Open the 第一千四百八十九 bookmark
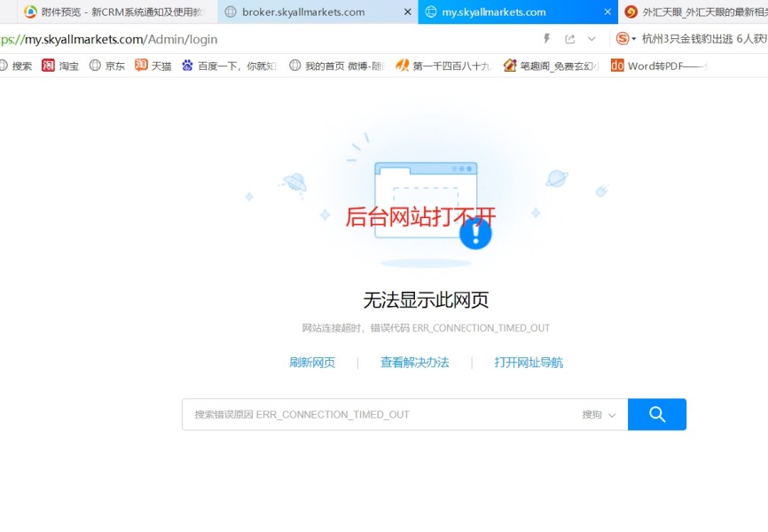 pyautogui.click(x=443, y=66)
